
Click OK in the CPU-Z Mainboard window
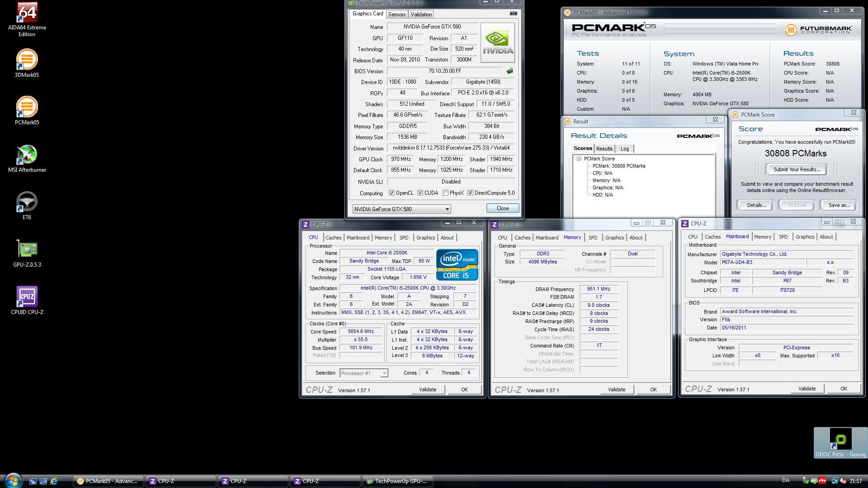coord(843,389)
